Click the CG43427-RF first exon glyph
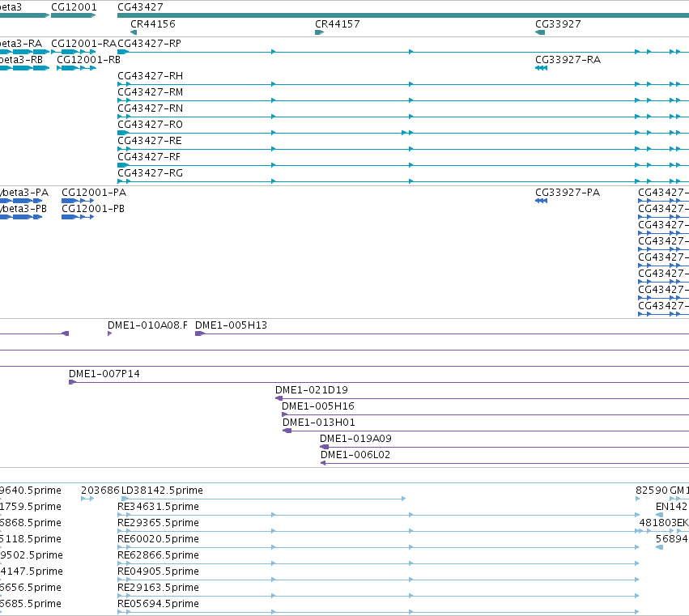Screen dimensions: 689x616 click(x=123, y=165)
